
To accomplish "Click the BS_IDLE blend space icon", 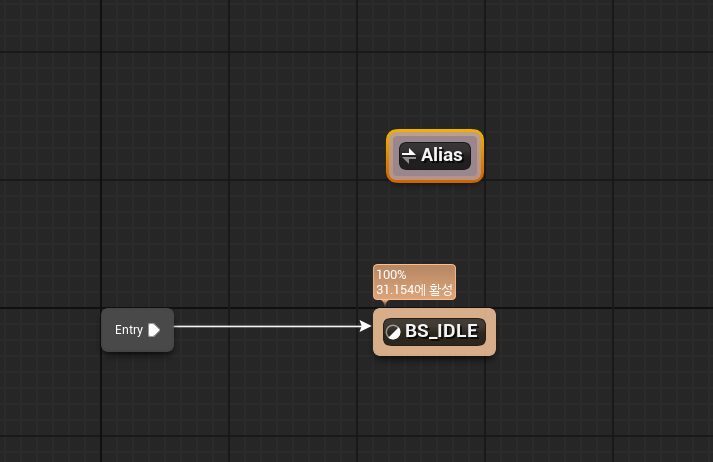I will 393,332.
